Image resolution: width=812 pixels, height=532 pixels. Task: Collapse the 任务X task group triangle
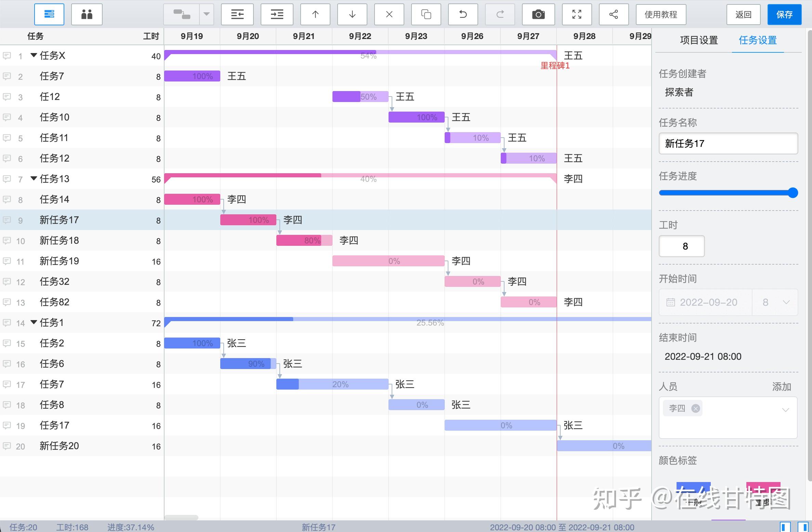coord(33,55)
